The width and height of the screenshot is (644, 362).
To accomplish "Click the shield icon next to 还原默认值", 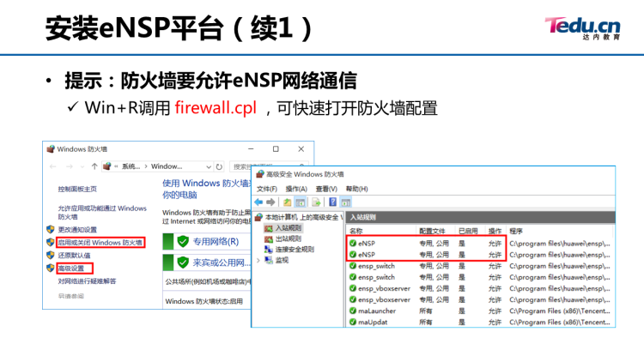I will click(51, 256).
